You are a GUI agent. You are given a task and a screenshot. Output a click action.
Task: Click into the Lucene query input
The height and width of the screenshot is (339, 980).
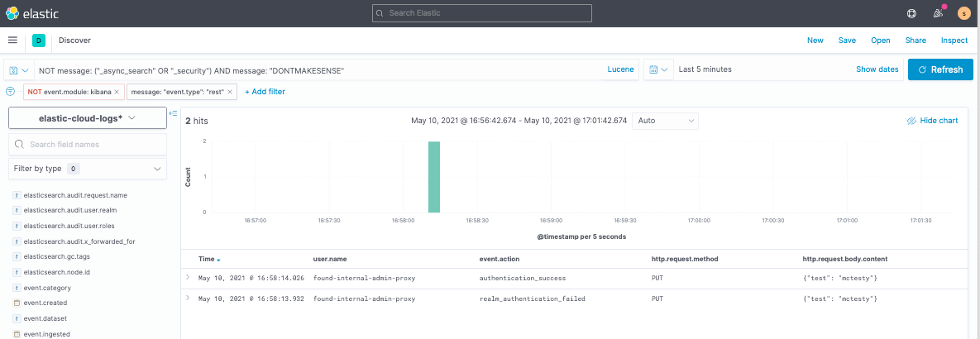[318, 70]
